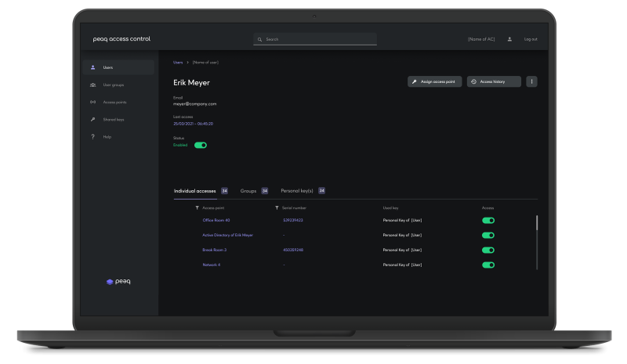Image resolution: width=627 pixels, height=364 pixels.
Task: Open User groups from the sidebar
Action: [x=113, y=85]
